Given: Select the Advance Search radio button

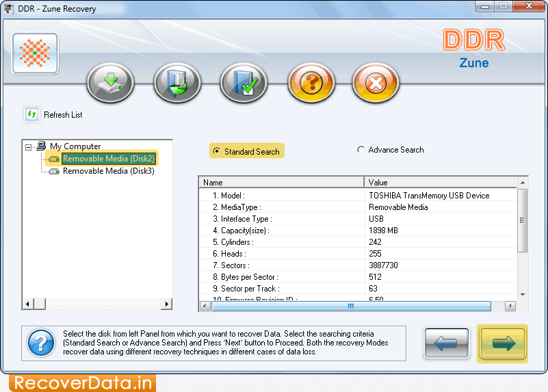Looking at the screenshot, I should (x=361, y=150).
